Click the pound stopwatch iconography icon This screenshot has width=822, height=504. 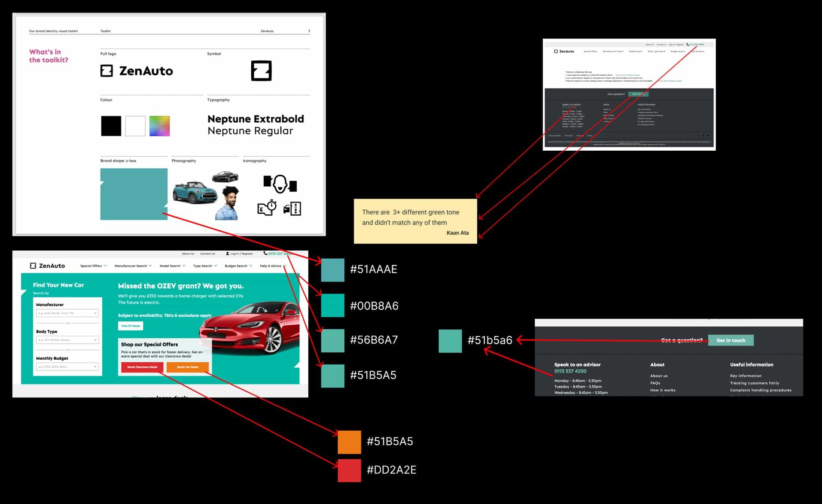pos(267,208)
